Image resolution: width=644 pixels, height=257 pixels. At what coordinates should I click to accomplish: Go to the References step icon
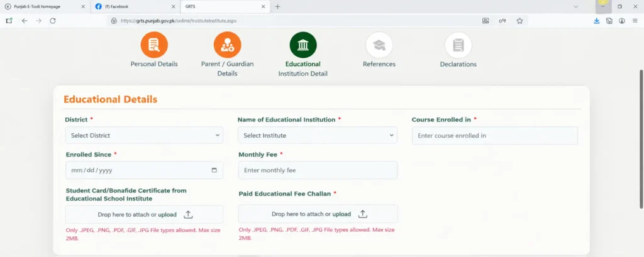pyautogui.click(x=379, y=45)
